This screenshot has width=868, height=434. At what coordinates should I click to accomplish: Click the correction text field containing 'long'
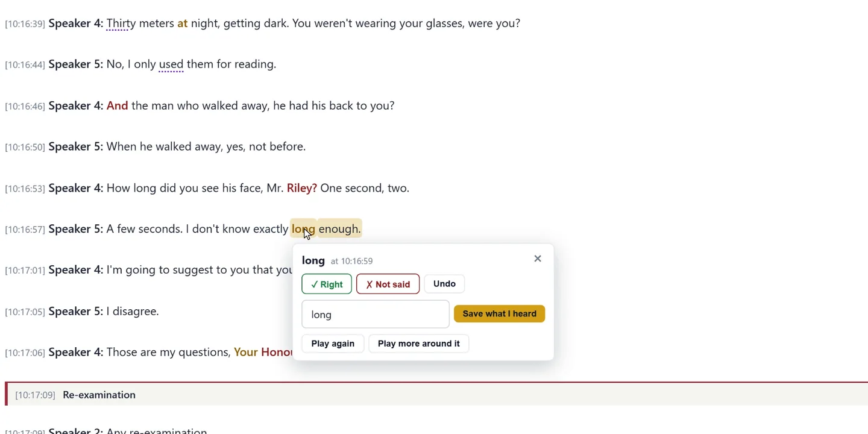[376, 314]
